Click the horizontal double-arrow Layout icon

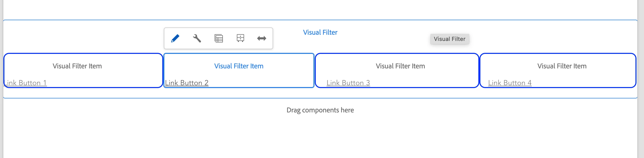(262, 38)
